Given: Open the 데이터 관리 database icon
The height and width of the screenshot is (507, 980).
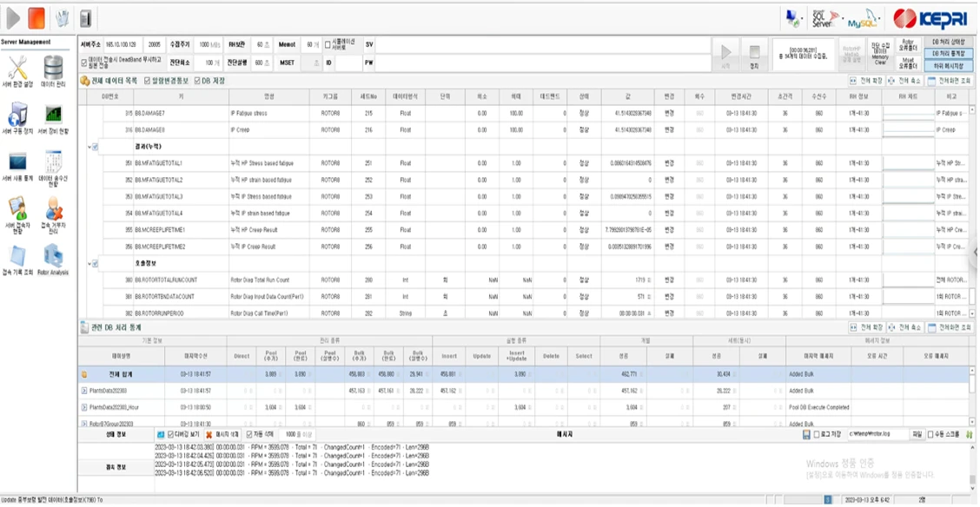Looking at the screenshot, I should 54,68.
